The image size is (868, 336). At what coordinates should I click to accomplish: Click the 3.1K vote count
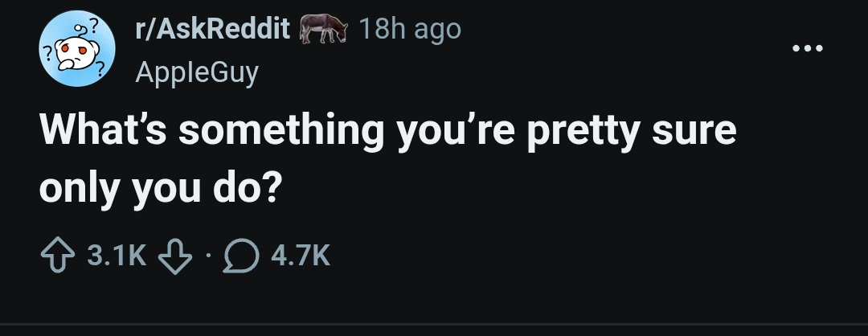click(x=116, y=256)
